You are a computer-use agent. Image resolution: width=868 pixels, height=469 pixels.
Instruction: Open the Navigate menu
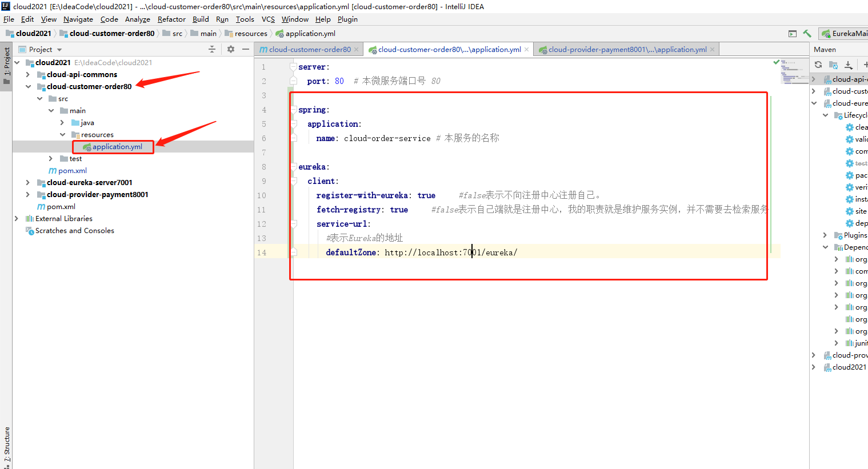(x=78, y=19)
